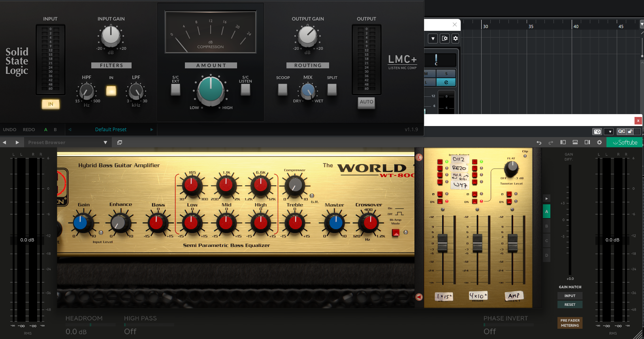Toggle the bottom panel layout icon
The width and height of the screenshot is (644, 339).
coord(575,142)
